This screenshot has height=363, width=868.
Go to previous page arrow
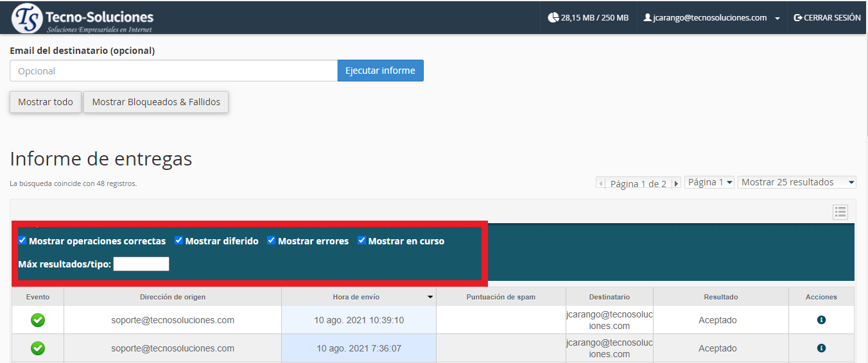[x=601, y=183]
